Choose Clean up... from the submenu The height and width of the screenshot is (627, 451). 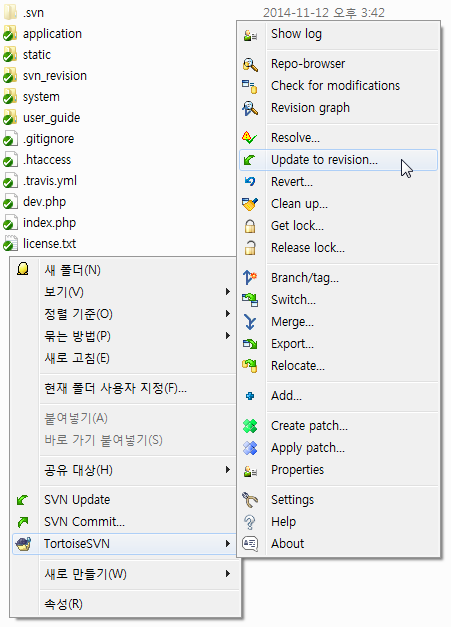click(339, 204)
